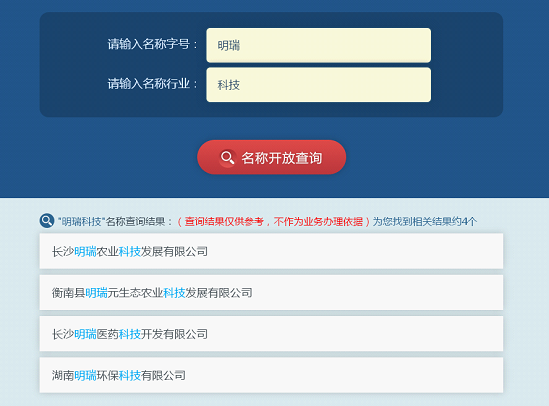
Task: Click highlighted 明瑞 in the 长沙明瑞医药 result
Action: (85, 334)
